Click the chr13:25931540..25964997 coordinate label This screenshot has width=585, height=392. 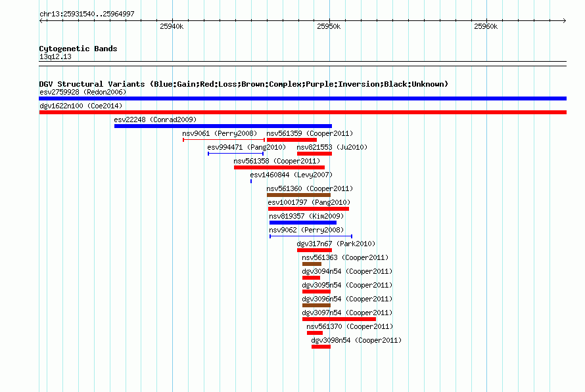click(87, 14)
